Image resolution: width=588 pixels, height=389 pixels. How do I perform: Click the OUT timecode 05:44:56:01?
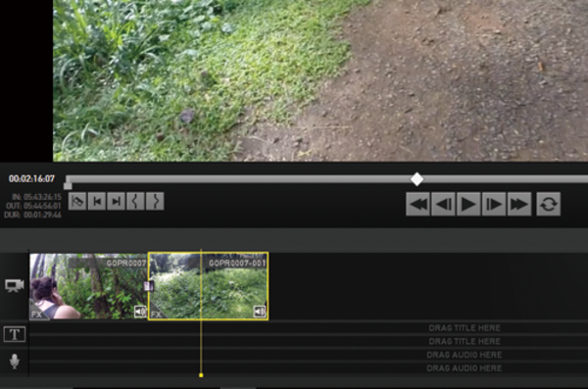pyautogui.click(x=42, y=206)
